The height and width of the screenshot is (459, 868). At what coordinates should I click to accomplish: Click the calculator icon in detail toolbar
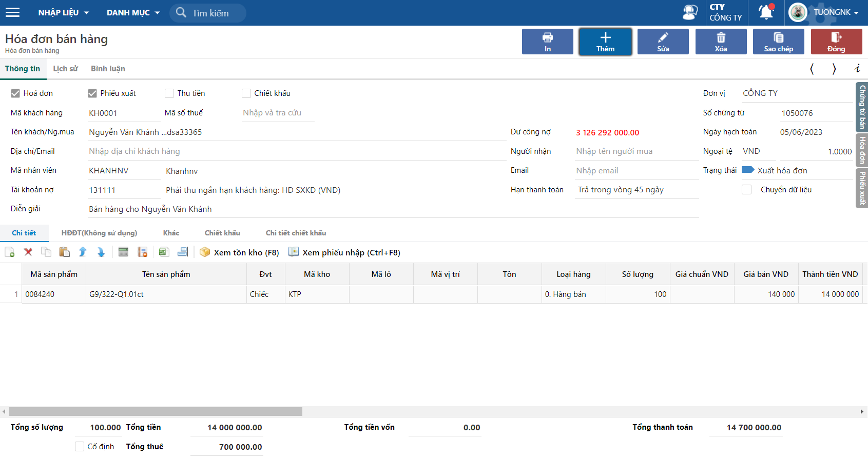coord(123,252)
